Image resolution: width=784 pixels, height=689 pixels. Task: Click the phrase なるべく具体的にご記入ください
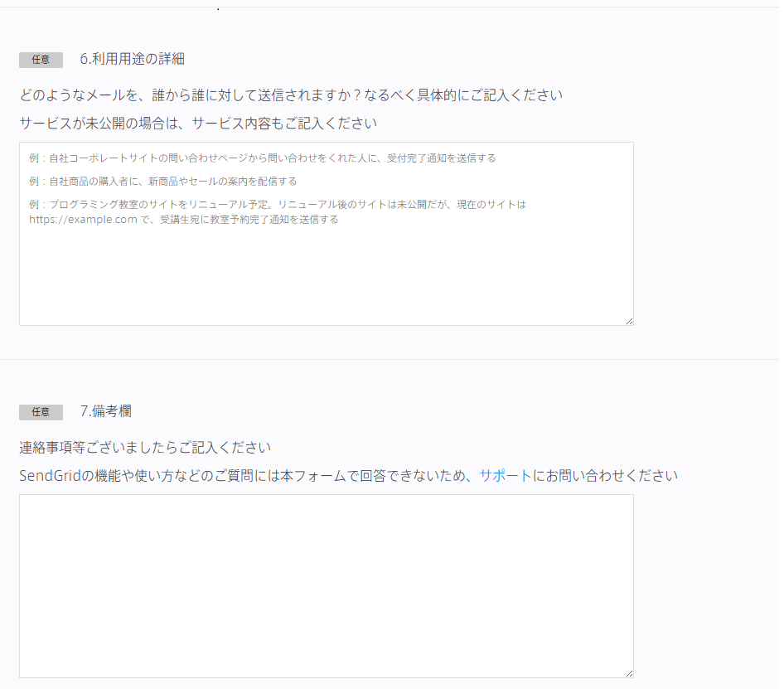click(463, 95)
